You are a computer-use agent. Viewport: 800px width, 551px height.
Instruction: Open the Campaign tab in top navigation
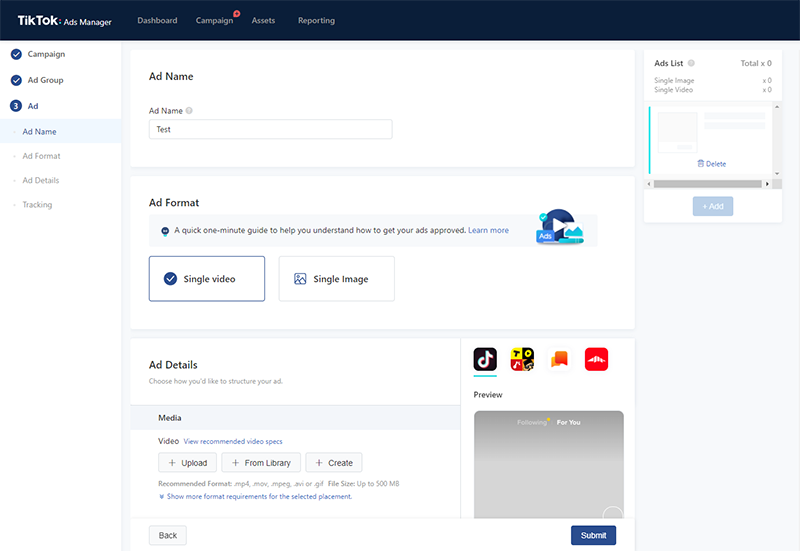coord(214,20)
